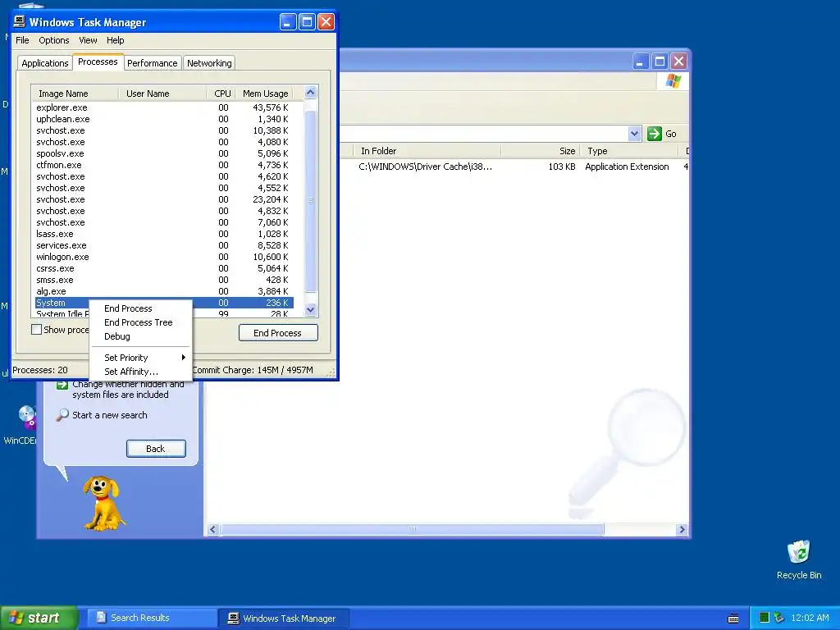
Task: Sort by Image Name column header
Action: click(75, 94)
